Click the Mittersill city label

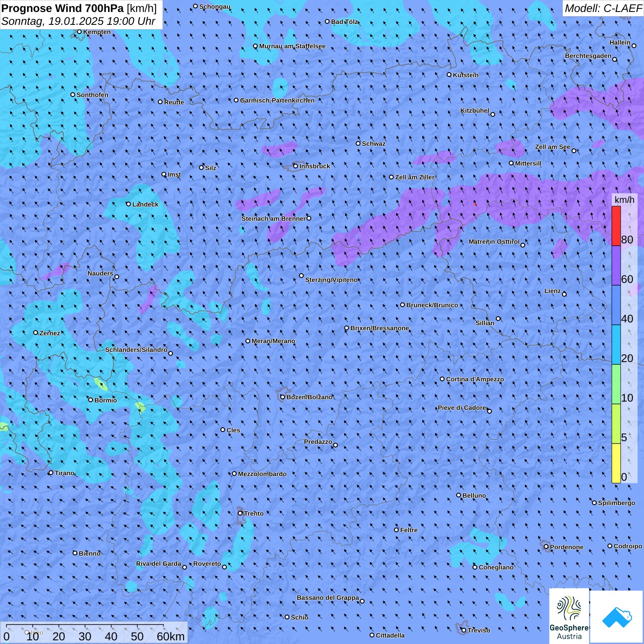(528, 163)
